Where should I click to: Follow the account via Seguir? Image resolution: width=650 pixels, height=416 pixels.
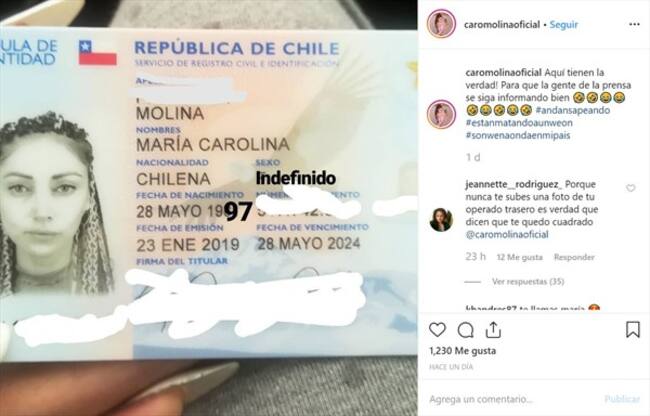563,24
